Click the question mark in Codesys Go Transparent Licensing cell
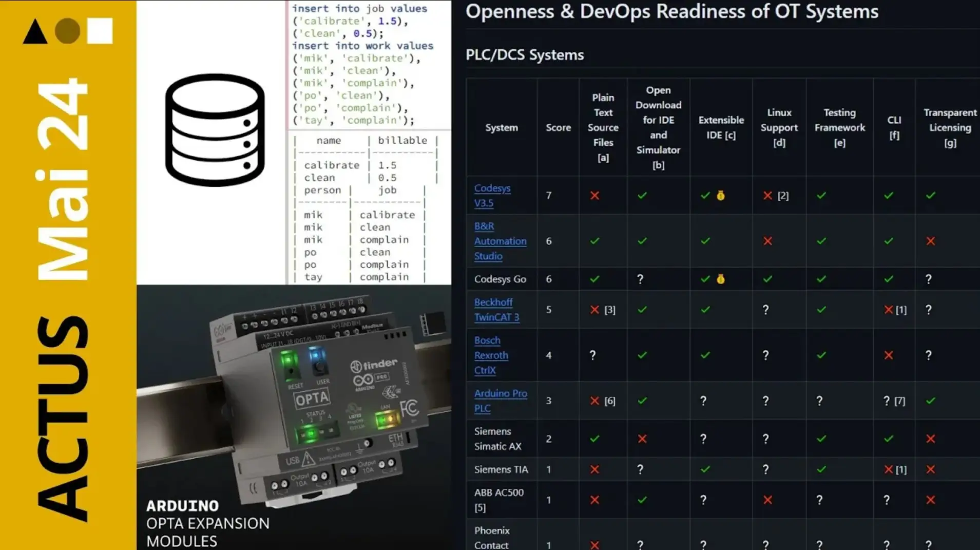Screen dimensions: 980x550 (x=929, y=279)
